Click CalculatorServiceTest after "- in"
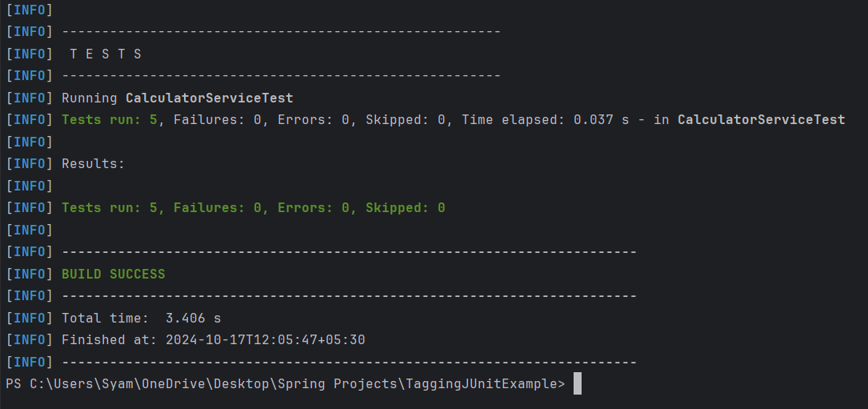 761,120
